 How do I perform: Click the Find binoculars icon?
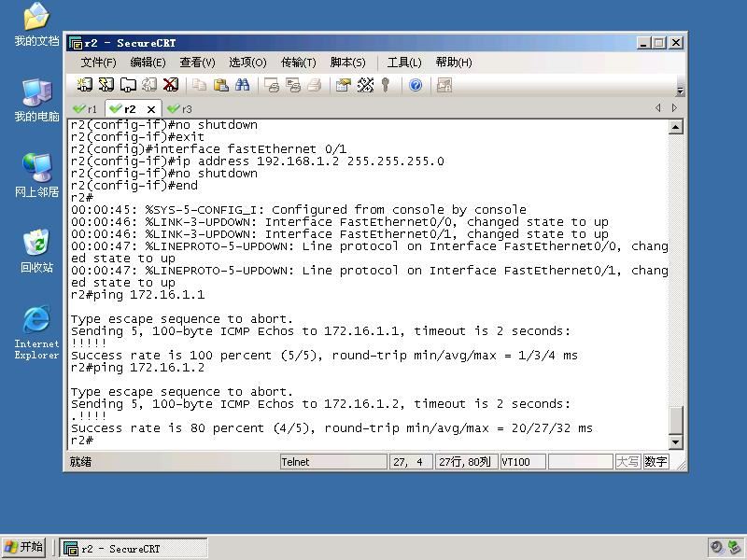242,85
